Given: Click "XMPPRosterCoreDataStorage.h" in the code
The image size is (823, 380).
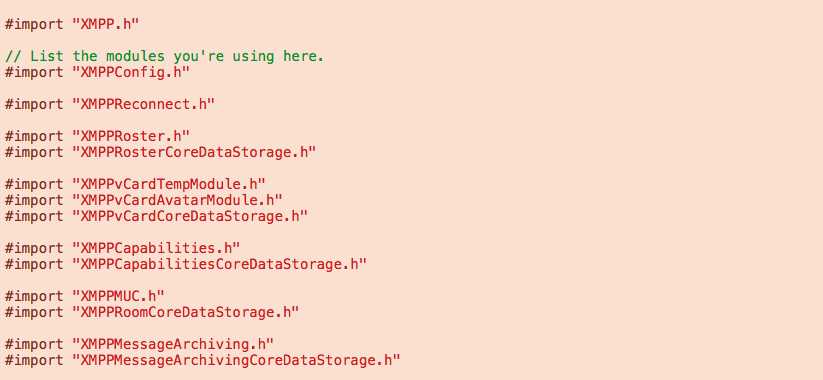Looking at the screenshot, I should coord(194,152).
